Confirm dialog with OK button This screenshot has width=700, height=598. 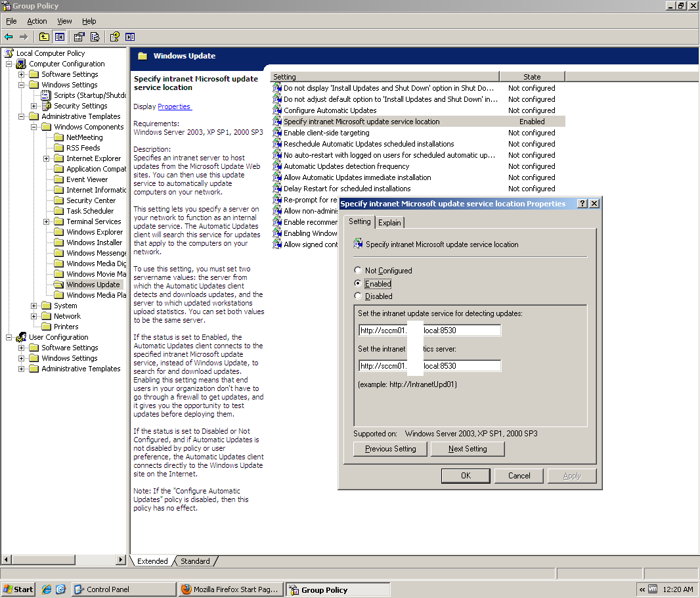[x=466, y=476]
